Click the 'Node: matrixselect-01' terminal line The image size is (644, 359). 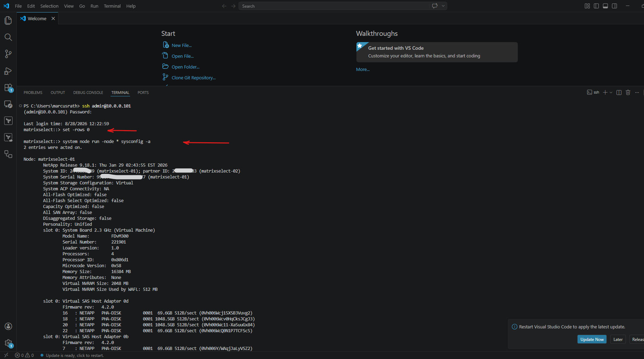pos(49,159)
